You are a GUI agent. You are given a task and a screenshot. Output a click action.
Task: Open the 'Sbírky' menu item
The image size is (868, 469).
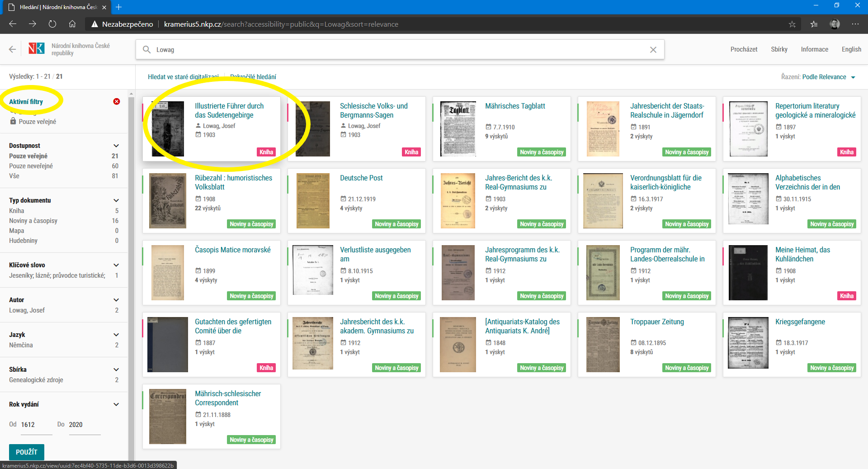tap(779, 49)
